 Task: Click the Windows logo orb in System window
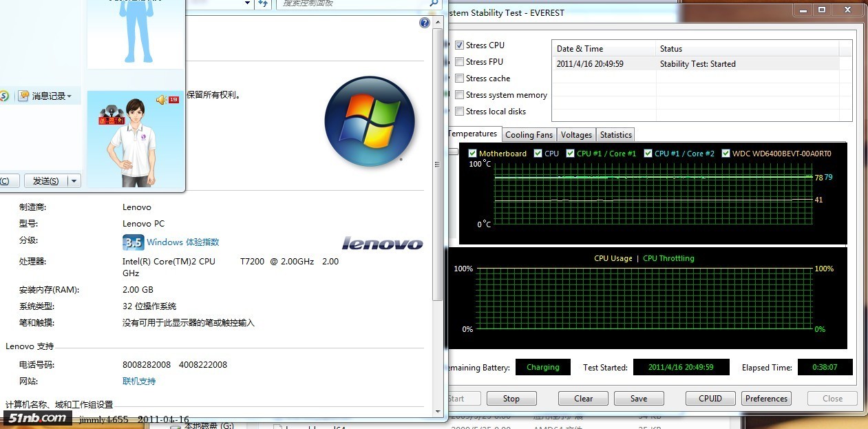click(x=370, y=121)
